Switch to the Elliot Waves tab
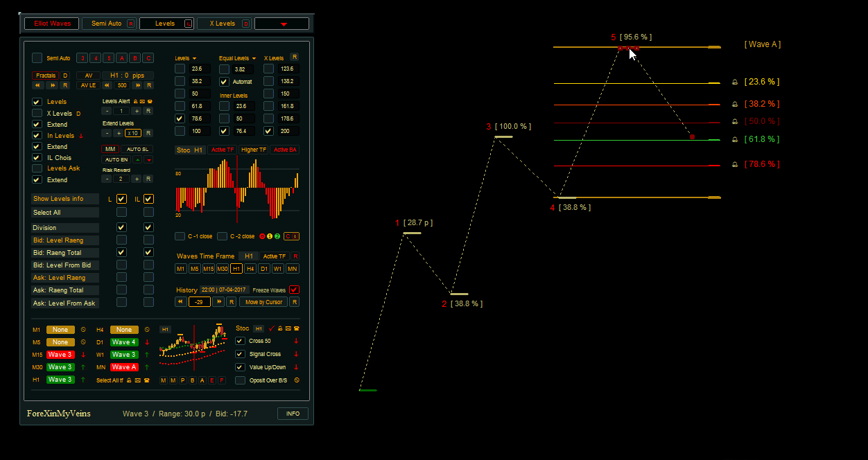This screenshot has width=868, height=460. (x=53, y=24)
